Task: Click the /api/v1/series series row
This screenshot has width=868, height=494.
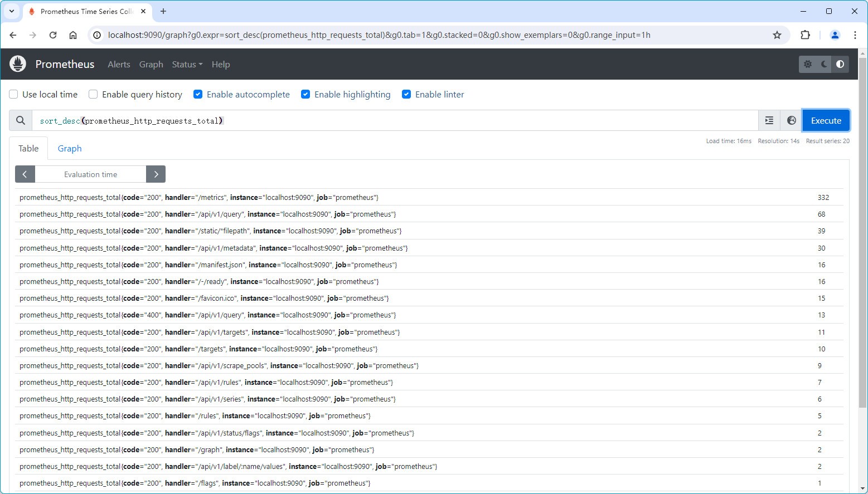Action: [429, 399]
